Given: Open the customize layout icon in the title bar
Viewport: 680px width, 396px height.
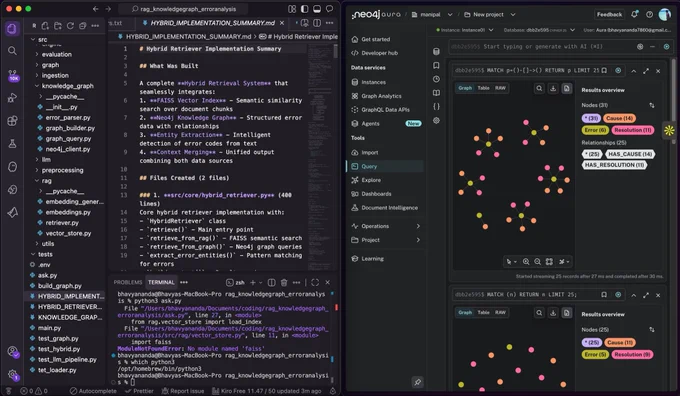Looking at the screenshot, I should pyautogui.click(x=292, y=9).
